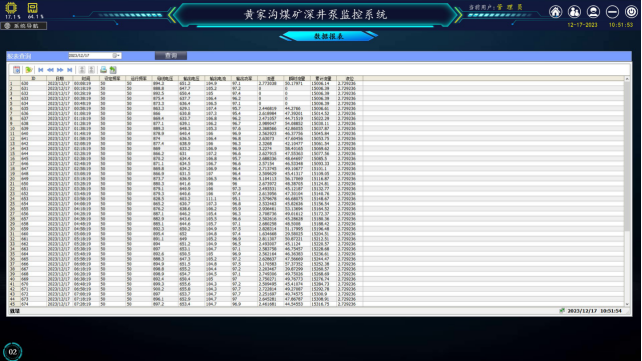
Task: Select table row with ID 630
Action: pos(185,83)
